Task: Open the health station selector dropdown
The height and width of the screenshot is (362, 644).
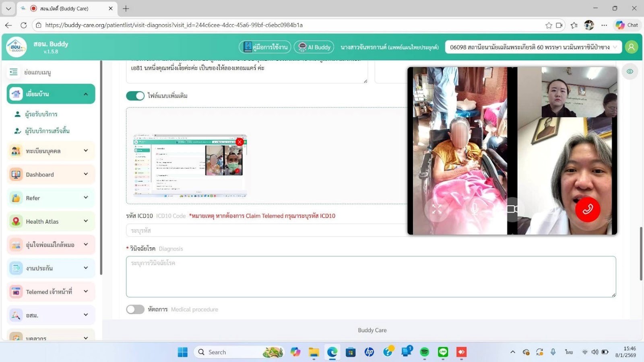Action: (533, 47)
